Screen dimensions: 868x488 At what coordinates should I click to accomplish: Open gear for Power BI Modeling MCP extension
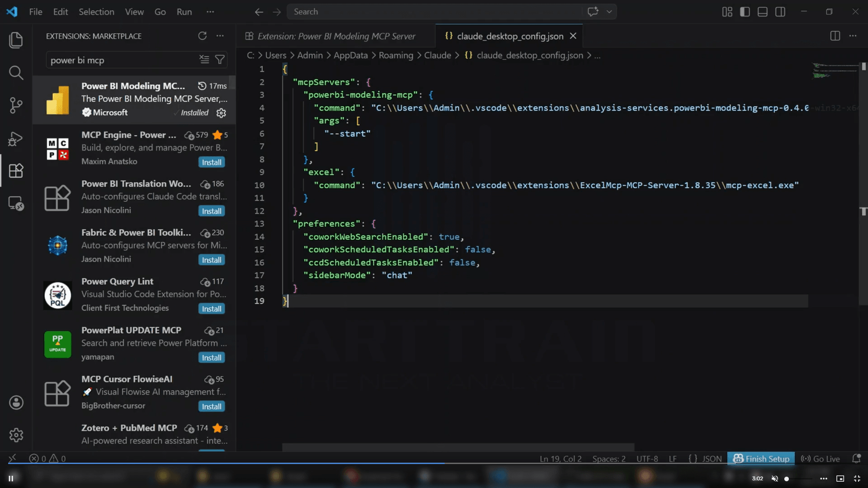[221, 113]
